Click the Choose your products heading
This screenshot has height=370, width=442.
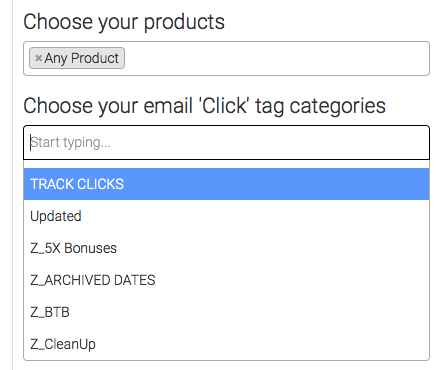click(124, 22)
